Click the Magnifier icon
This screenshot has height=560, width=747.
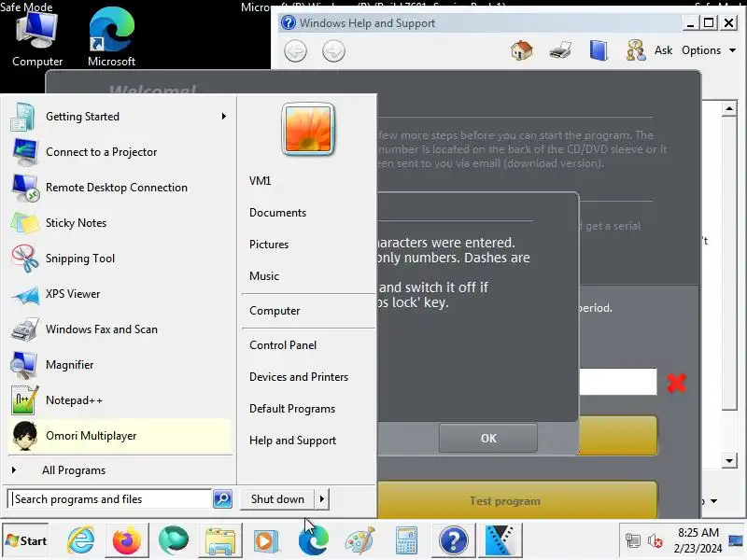[24, 365]
